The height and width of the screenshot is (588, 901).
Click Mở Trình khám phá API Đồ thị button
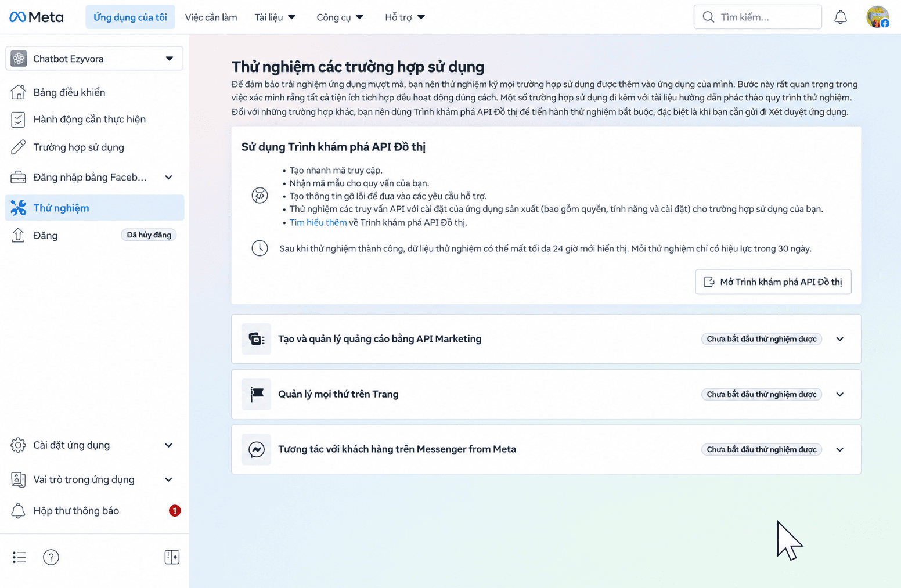(x=773, y=282)
